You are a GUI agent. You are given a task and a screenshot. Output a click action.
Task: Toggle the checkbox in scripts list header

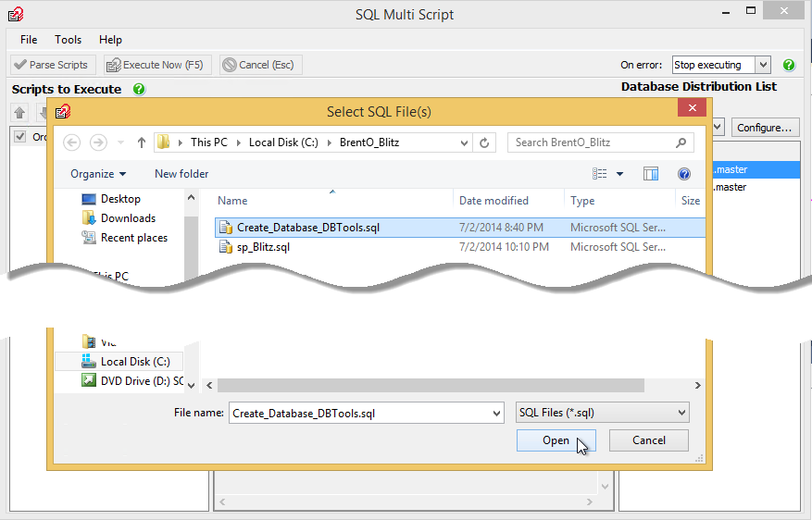[x=19, y=137]
